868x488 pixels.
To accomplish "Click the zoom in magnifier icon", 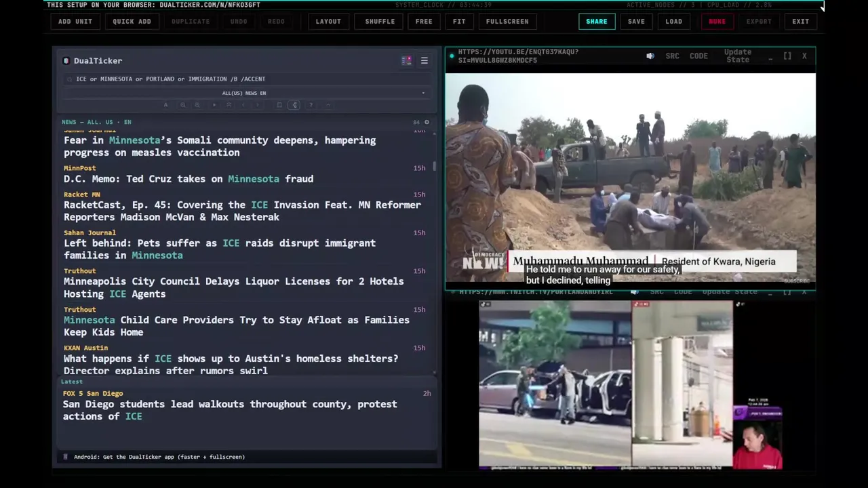I will point(197,105).
